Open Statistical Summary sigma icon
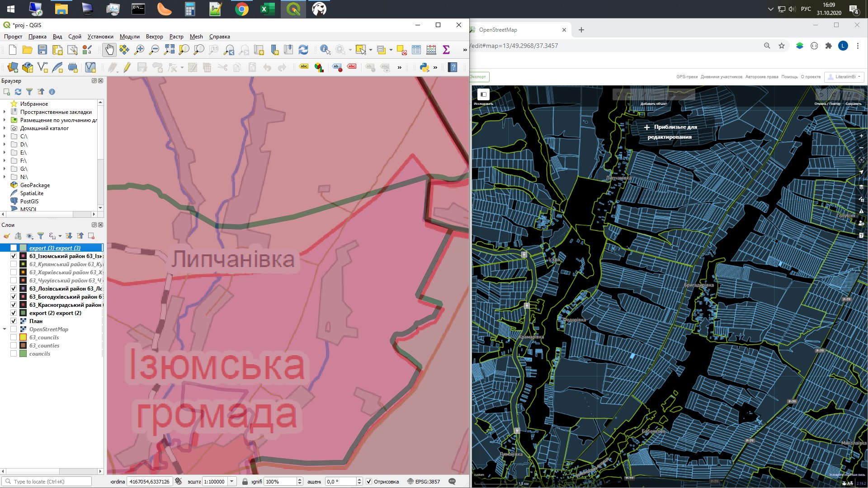 tap(446, 50)
